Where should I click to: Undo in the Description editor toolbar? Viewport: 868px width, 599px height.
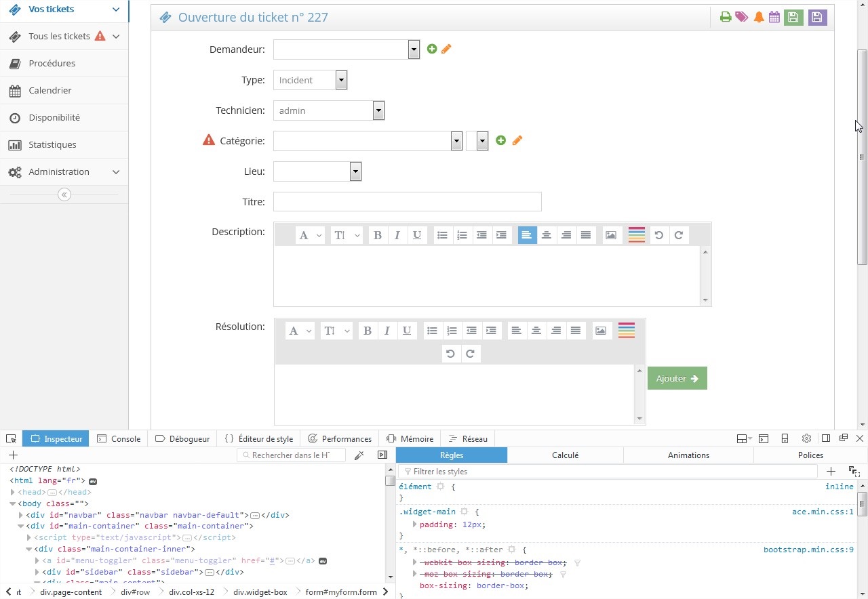pos(658,235)
